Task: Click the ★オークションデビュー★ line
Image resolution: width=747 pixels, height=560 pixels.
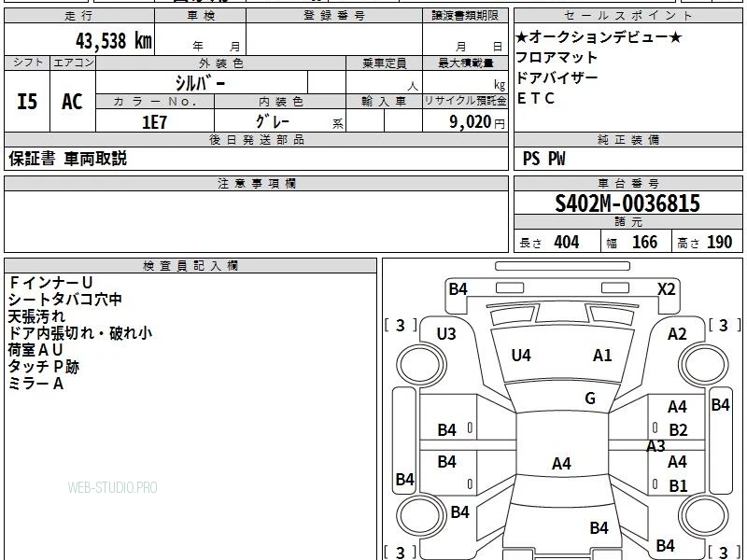Action: (x=599, y=37)
